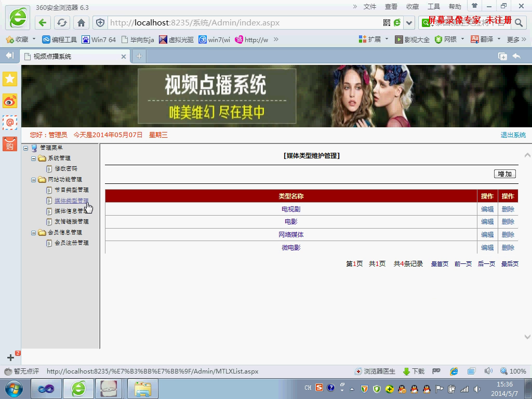Go to 后一页 in pagination
532x399 pixels.
[x=486, y=264]
